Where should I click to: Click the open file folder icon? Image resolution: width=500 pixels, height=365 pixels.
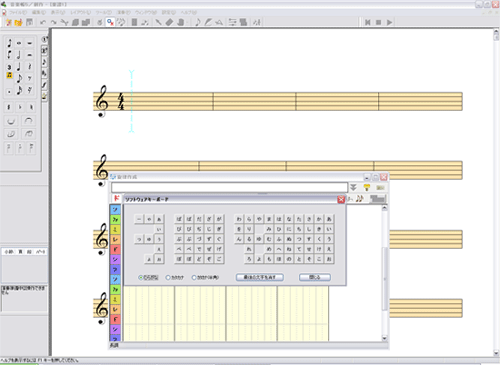pos(19,22)
